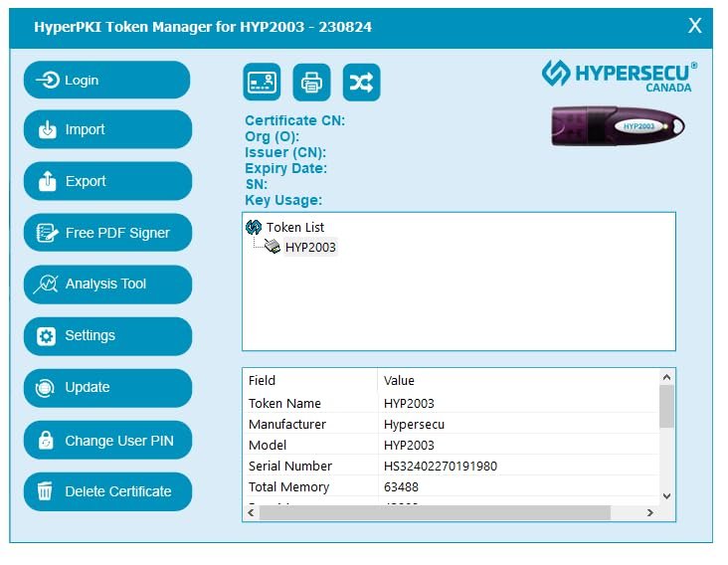Click the certificate card icon button
Image resolution: width=728 pixels, height=565 pixels.
(262, 83)
